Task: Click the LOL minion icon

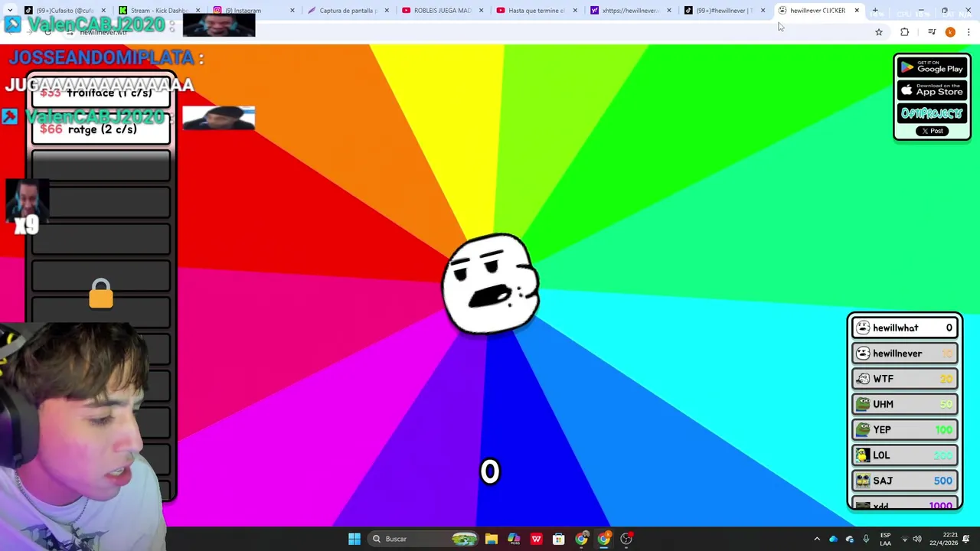Action: click(863, 455)
